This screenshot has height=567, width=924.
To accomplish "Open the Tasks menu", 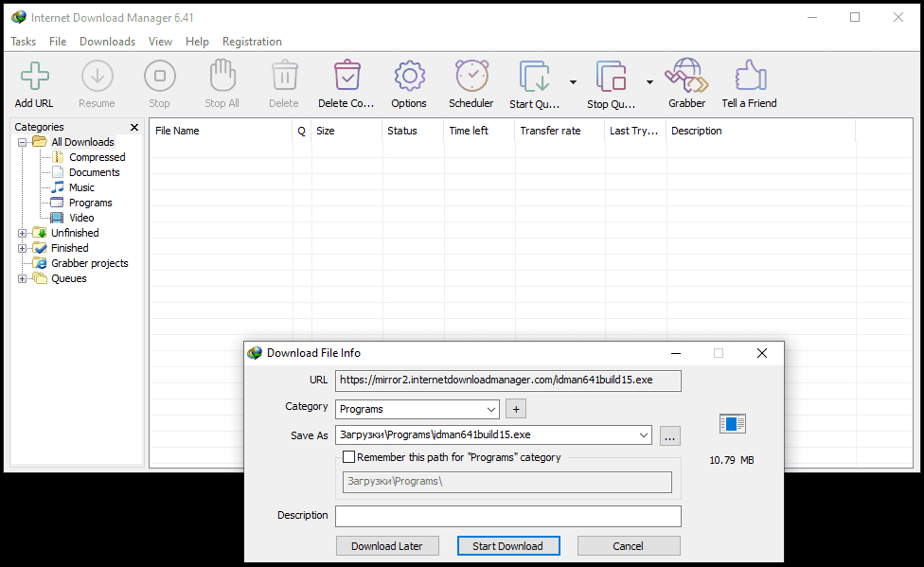I will [x=23, y=42].
